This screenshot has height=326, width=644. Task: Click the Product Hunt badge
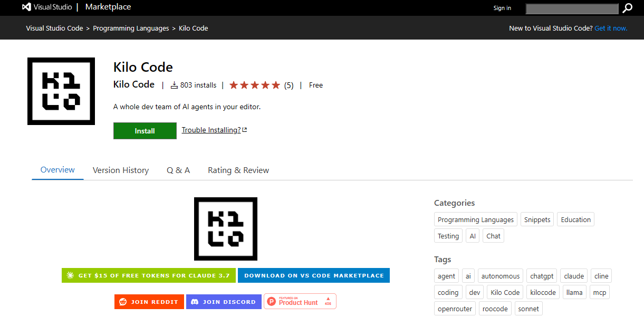[300, 301]
